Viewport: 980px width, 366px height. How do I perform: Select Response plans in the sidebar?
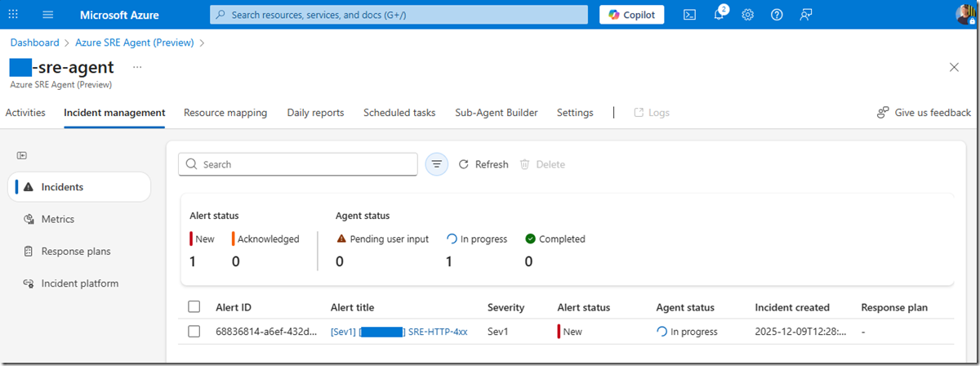click(76, 252)
